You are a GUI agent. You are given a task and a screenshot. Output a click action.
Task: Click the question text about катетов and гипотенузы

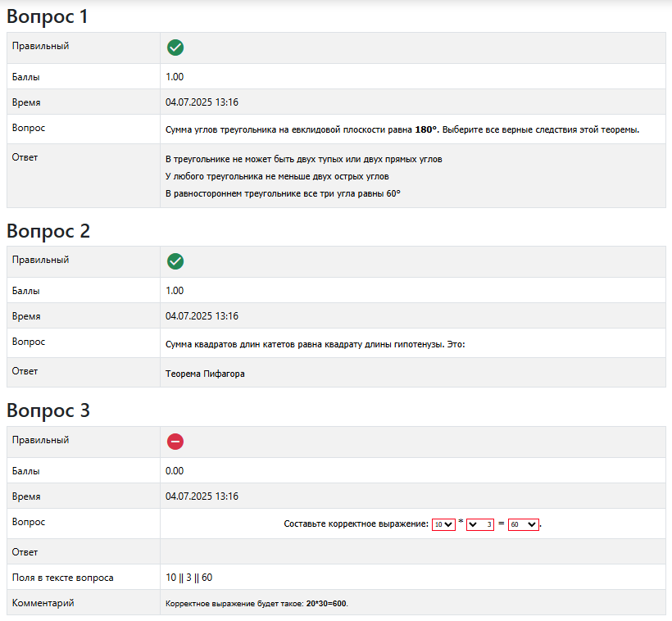click(x=315, y=344)
